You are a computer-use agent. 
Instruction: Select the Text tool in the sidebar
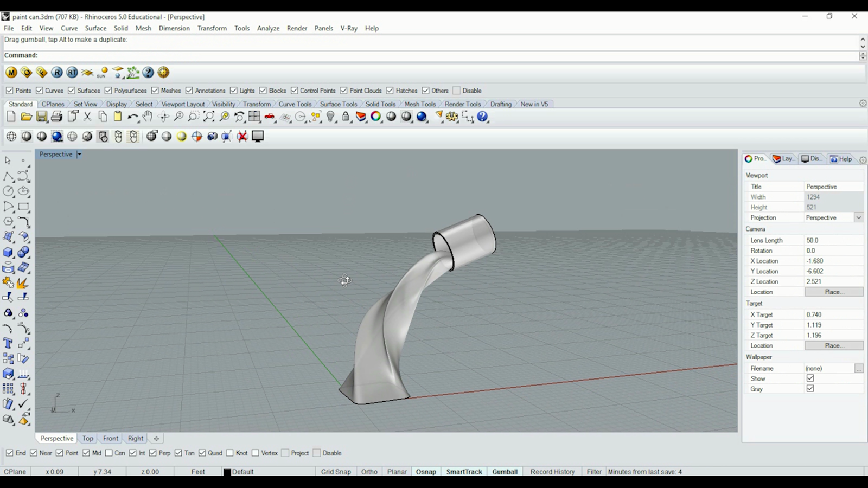[x=8, y=343]
